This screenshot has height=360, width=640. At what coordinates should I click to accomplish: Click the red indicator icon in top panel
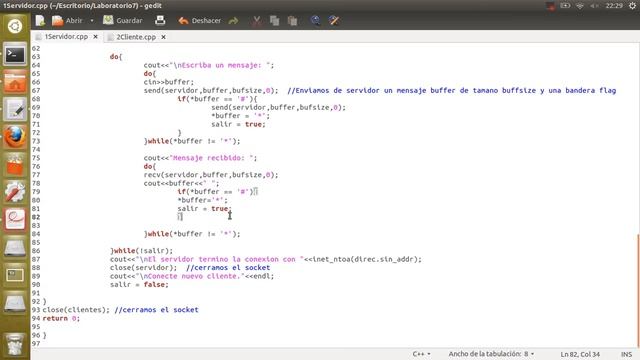click(x=550, y=6)
